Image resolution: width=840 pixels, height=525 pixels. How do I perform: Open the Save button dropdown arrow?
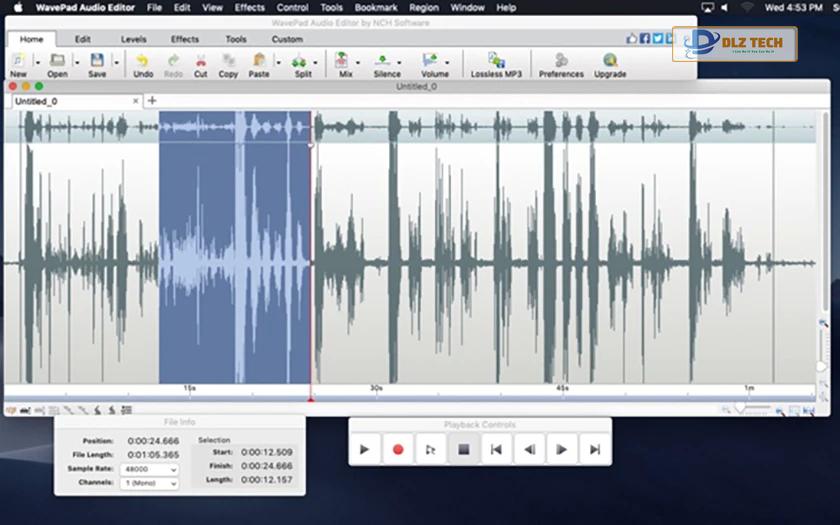pyautogui.click(x=116, y=62)
